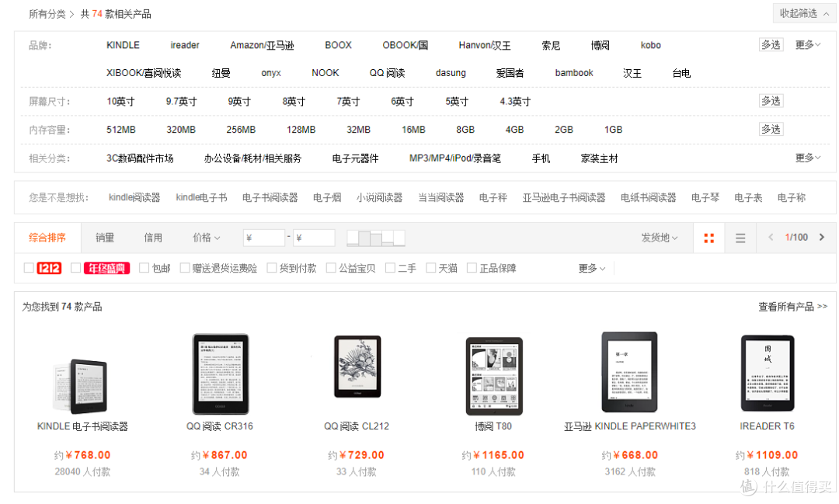Go to next results page arrow

822,237
